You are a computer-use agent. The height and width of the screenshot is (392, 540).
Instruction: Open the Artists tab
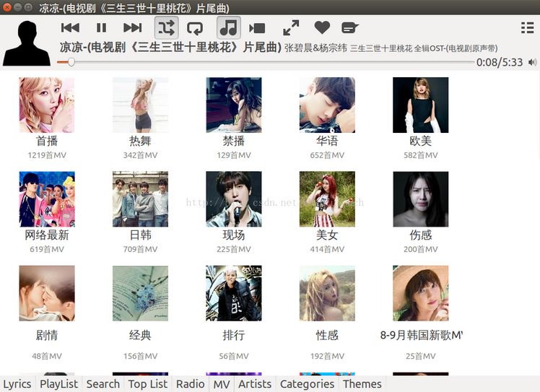click(x=255, y=384)
